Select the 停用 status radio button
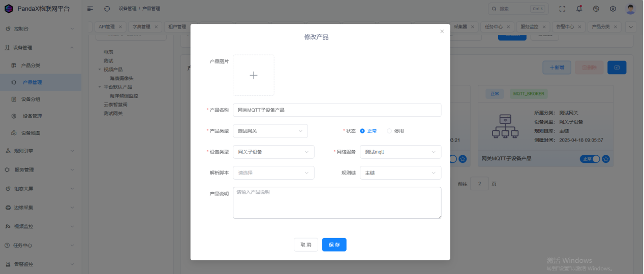644x274 pixels. (389, 131)
